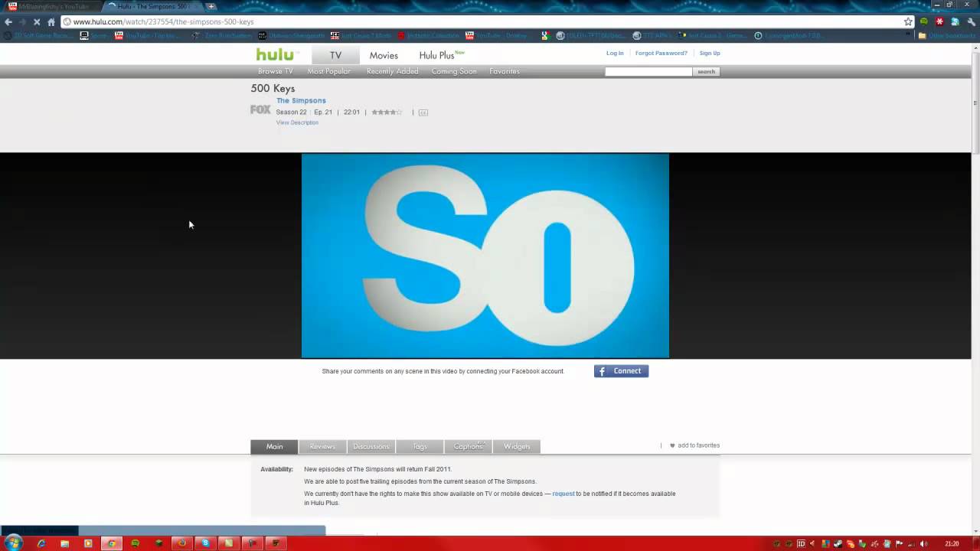
Task: Click the volume speaker icon in system tray
Action: click(x=924, y=544)
